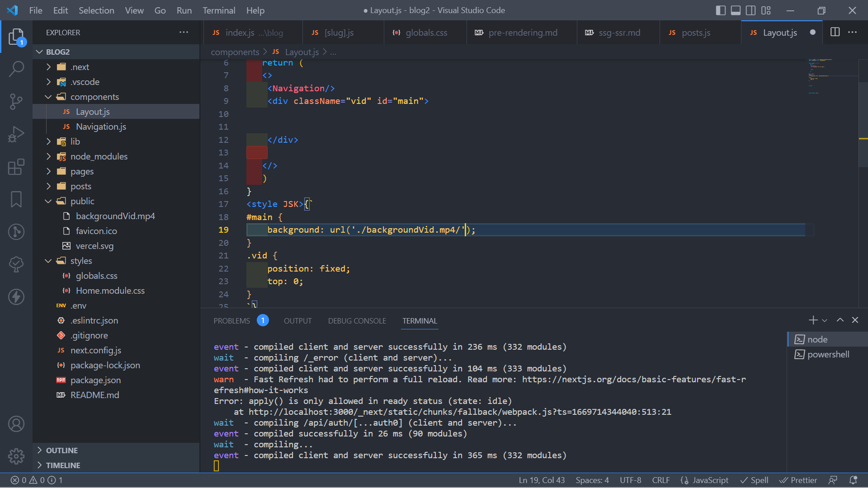
Task: Open the fast-refresh docs link in terminal
Action: tap(633, 380)
